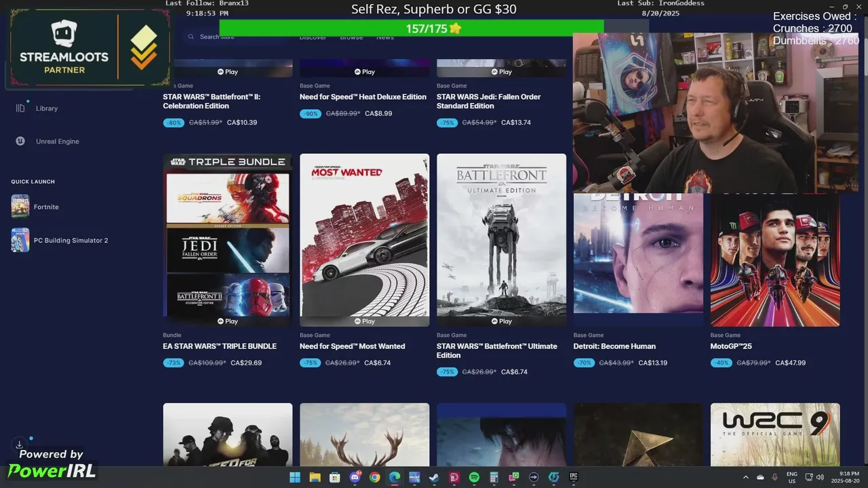Open the Library sidebar icon
The width and height of the screenshot is (868, 488).
pos(20,108)
